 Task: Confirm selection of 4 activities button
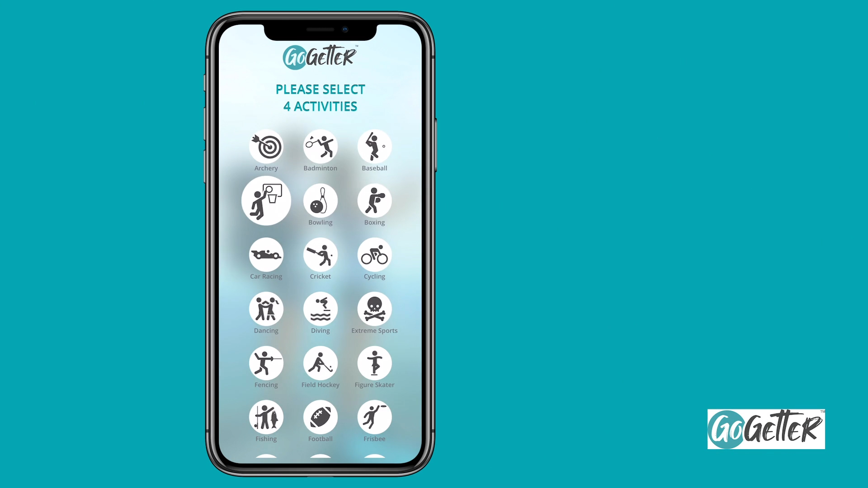[x=320, y=98]
